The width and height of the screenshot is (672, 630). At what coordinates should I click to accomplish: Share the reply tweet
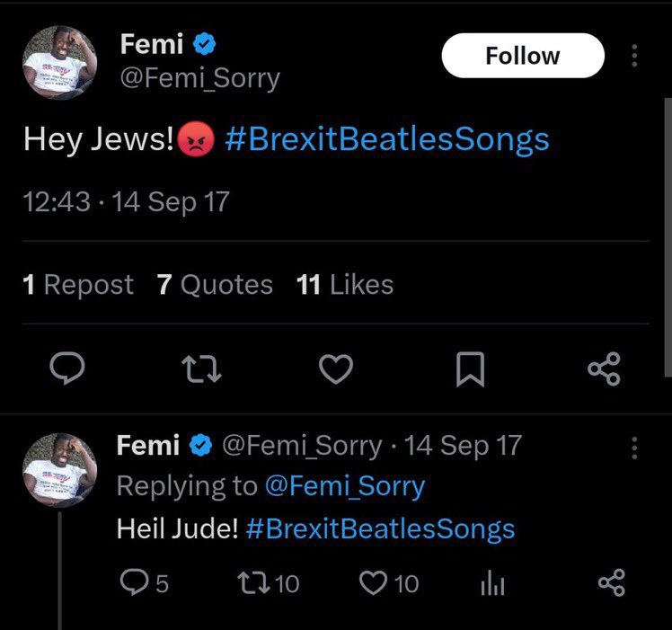coord(610,583)
